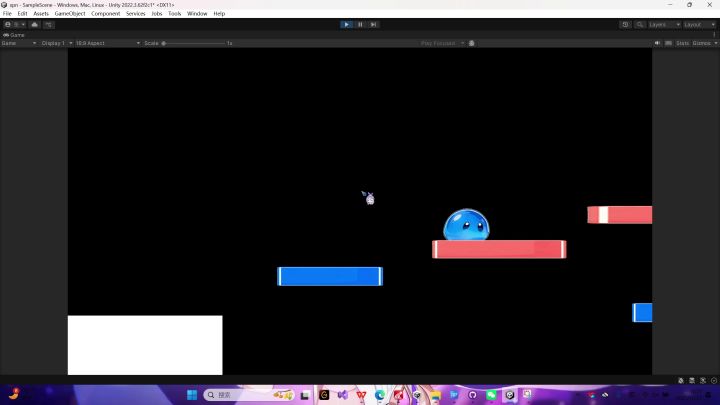Image resolution: width=720 pixels, height=405 pixels.
Task: Click the Unity search magnifier icon
Action: pyautogui.click(x=640, y=24)
